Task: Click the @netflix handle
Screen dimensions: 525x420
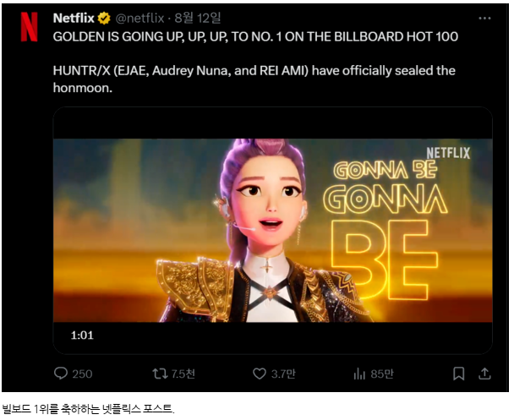Action: 139,18
